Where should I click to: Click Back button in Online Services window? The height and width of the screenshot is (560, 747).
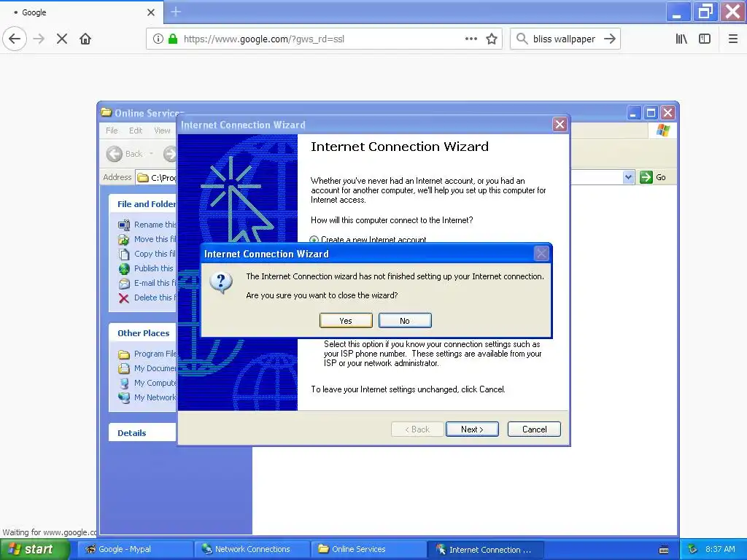point(125,154)
